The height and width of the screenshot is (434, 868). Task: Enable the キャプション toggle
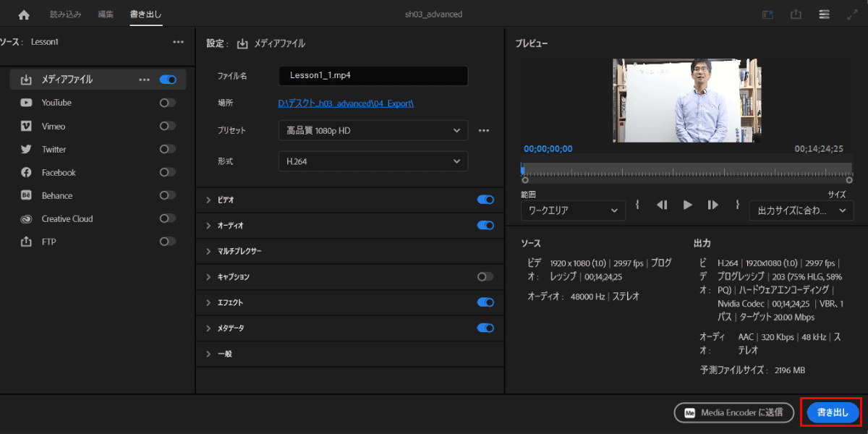[485, 276]
